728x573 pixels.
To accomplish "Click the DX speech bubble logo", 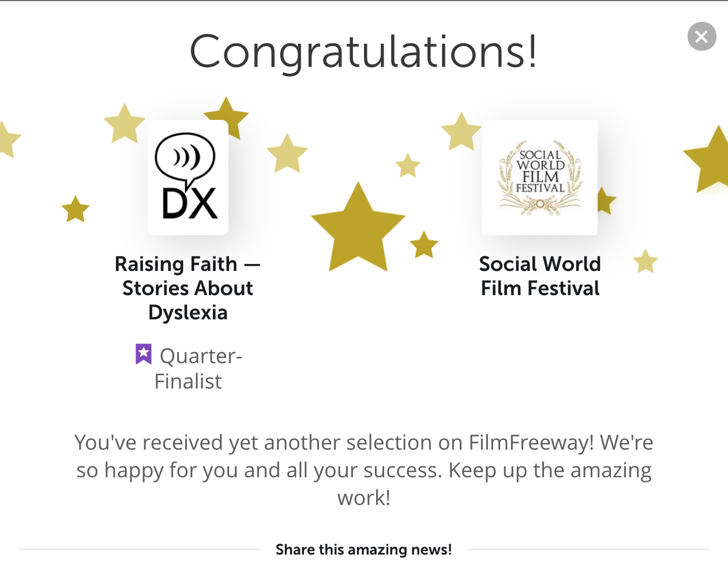I will tap(188, 178).
